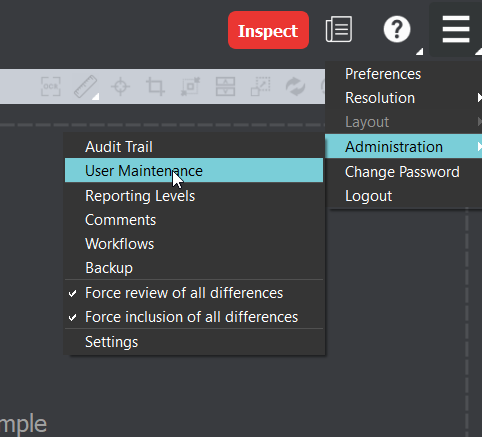482x437 pixels.
Task: Click the hamburger menu icon
Action: tap(456, 29)
